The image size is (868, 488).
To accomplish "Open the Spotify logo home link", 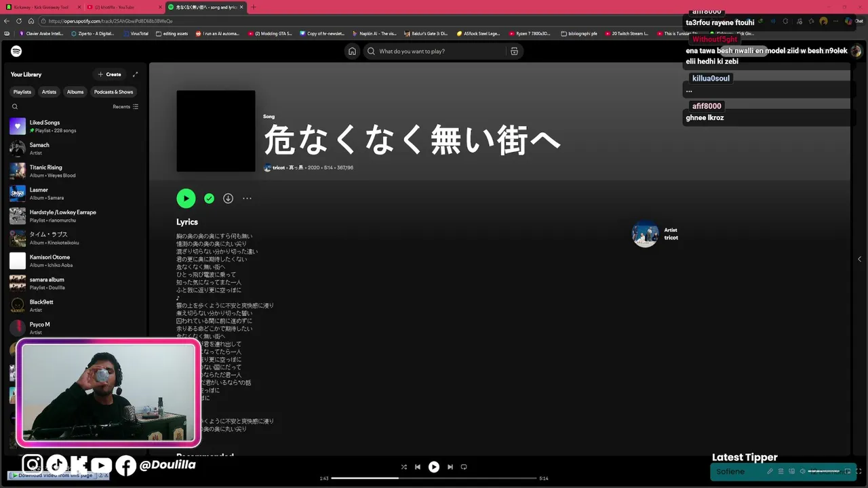I will coord(16,51).
